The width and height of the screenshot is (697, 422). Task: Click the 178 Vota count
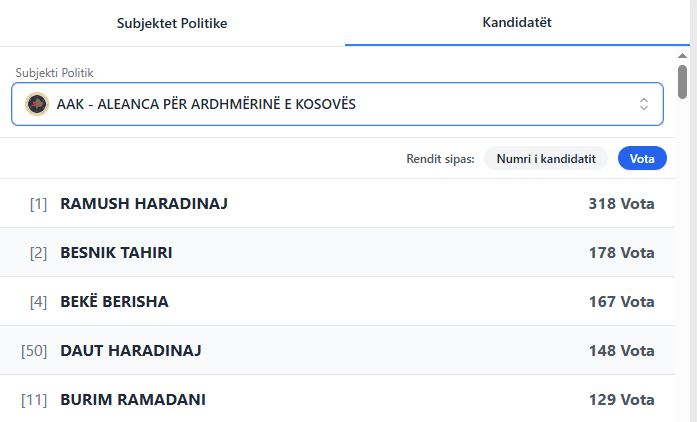coord(621,253)
